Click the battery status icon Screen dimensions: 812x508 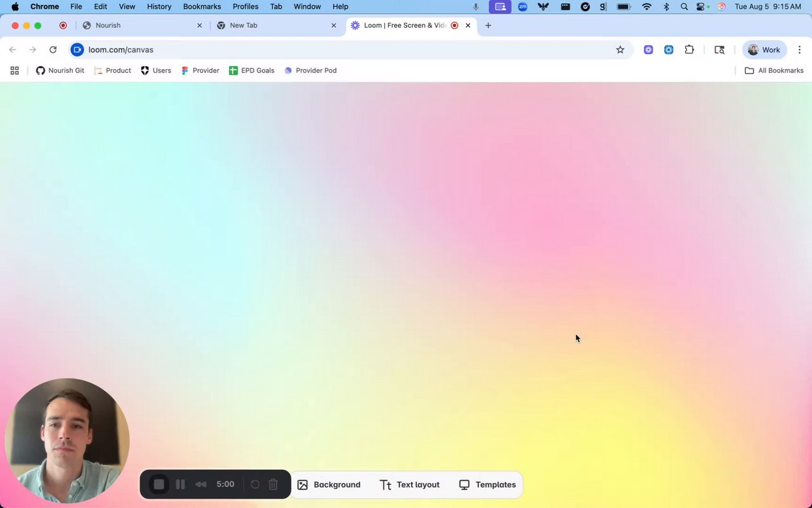click(624, 6)
